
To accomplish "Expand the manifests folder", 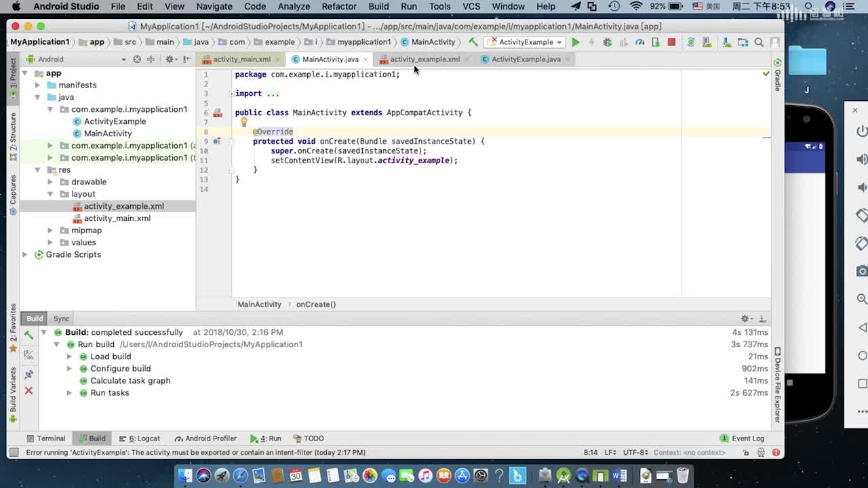I will (38, 85).
